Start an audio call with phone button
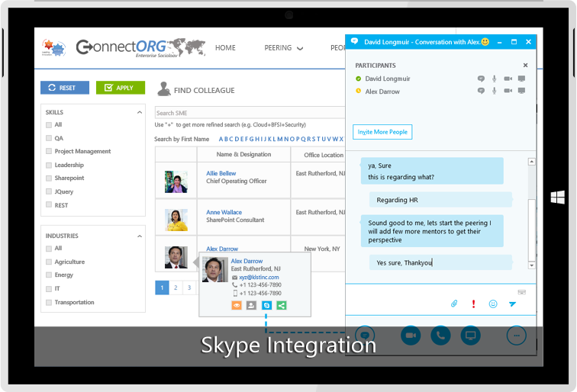Viewport: 577px width, 392px height. tap(440, 336)
